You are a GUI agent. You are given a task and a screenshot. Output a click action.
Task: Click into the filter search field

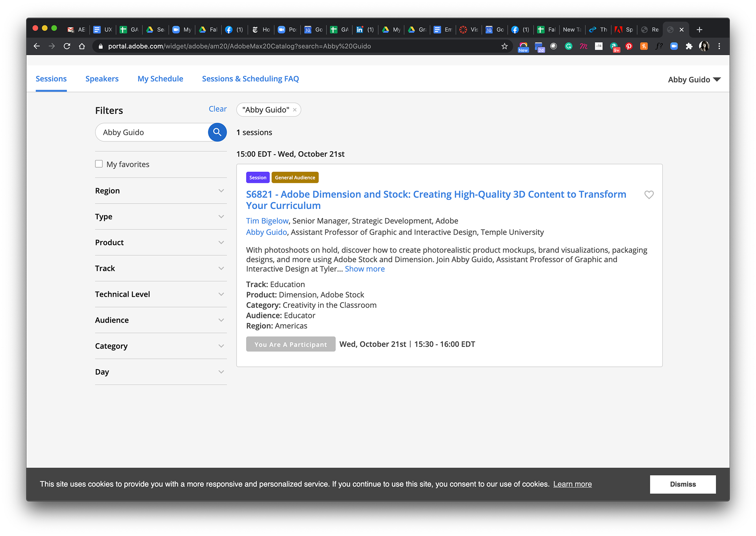[152, 132]
